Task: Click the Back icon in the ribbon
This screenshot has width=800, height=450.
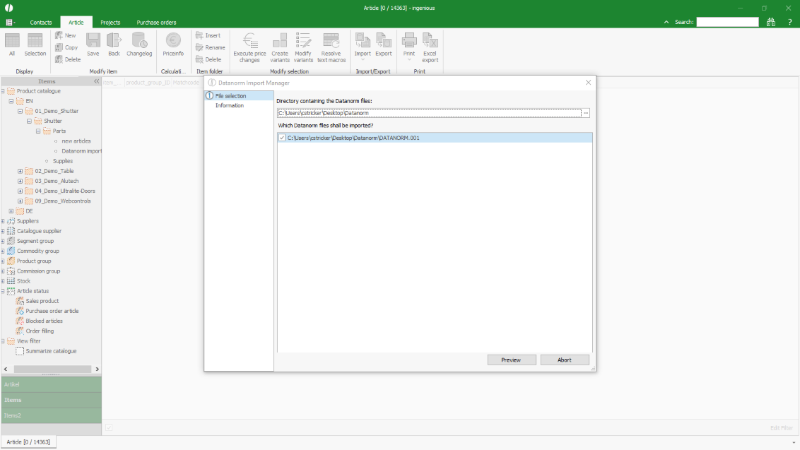Action: coord(114,44)
